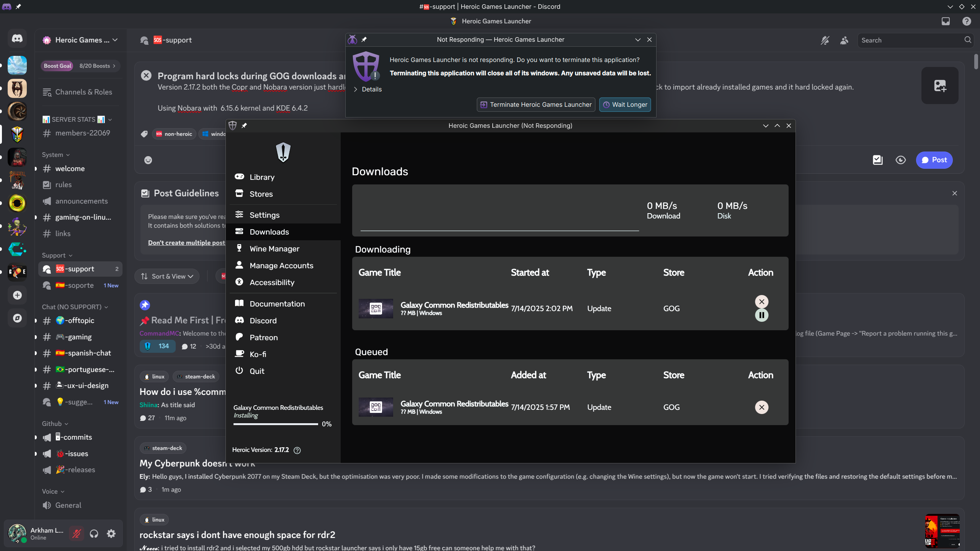Clear new post draft with X icon
980x551 pixels.
(x=146, y=75)
